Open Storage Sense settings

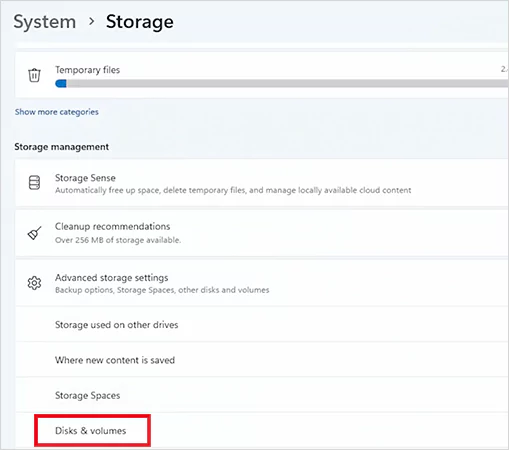pyautogui.click(x=262, y=183)
